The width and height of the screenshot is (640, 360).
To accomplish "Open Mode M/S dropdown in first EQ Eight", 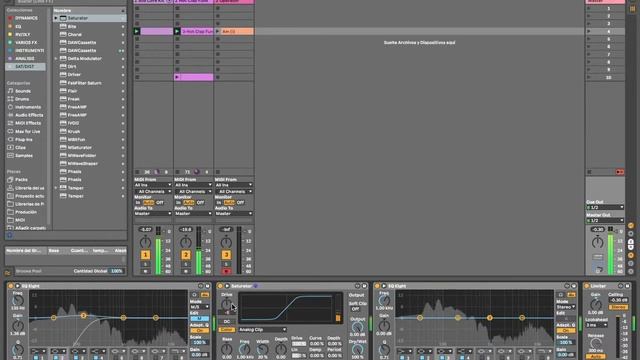I will (200, 307).
